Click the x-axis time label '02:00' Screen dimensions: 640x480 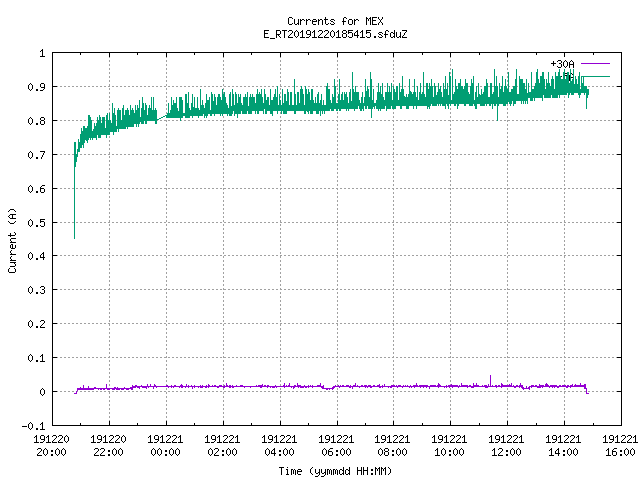[222, 452]
